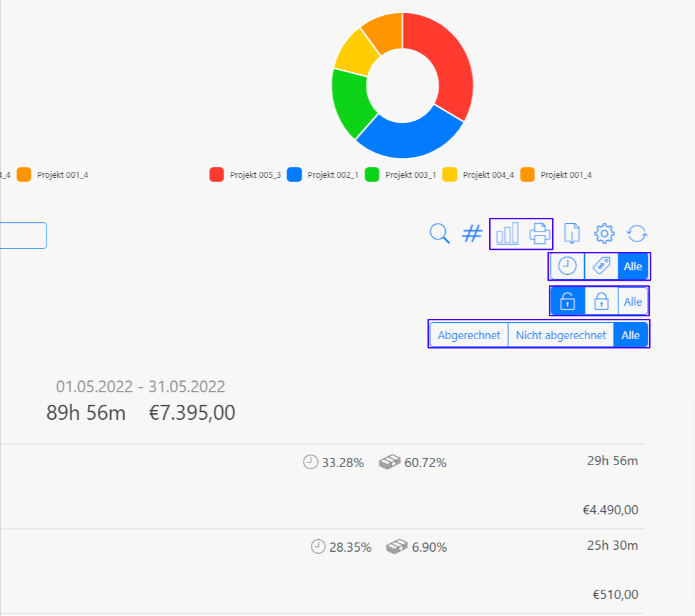Click the 28.35% time share value
695x616 pixels.
coord(350,547)
